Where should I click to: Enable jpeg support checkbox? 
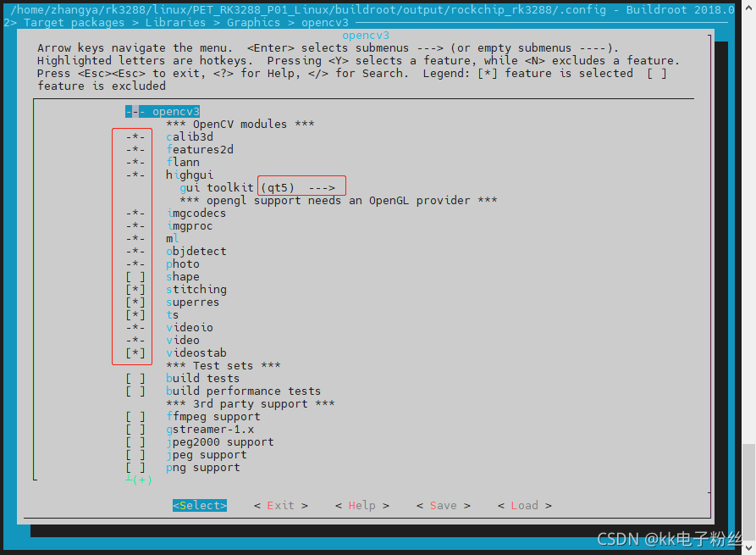[x=135, y=455]
